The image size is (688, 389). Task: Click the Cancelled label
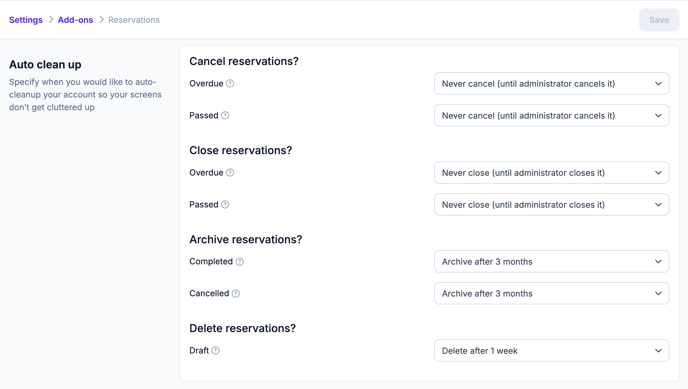click(x=209, y=293)
